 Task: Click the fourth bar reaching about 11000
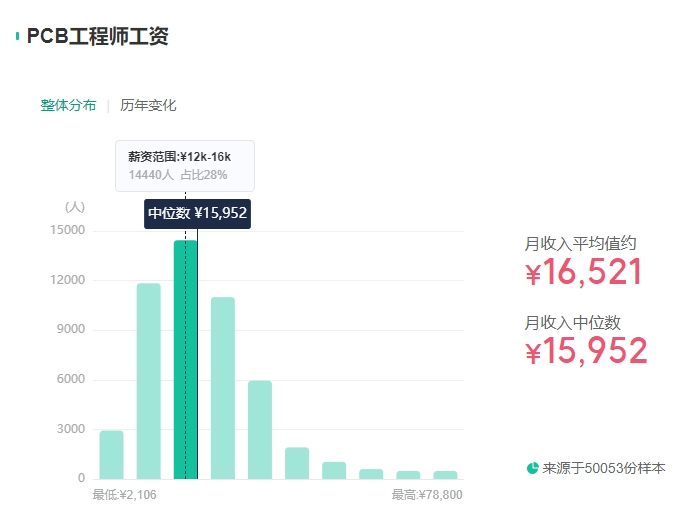point(222,388)
